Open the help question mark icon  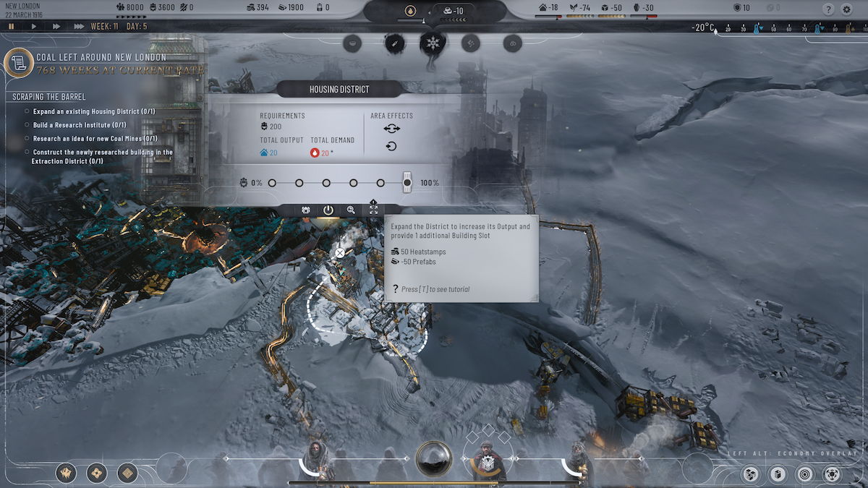tap(829, 9)
